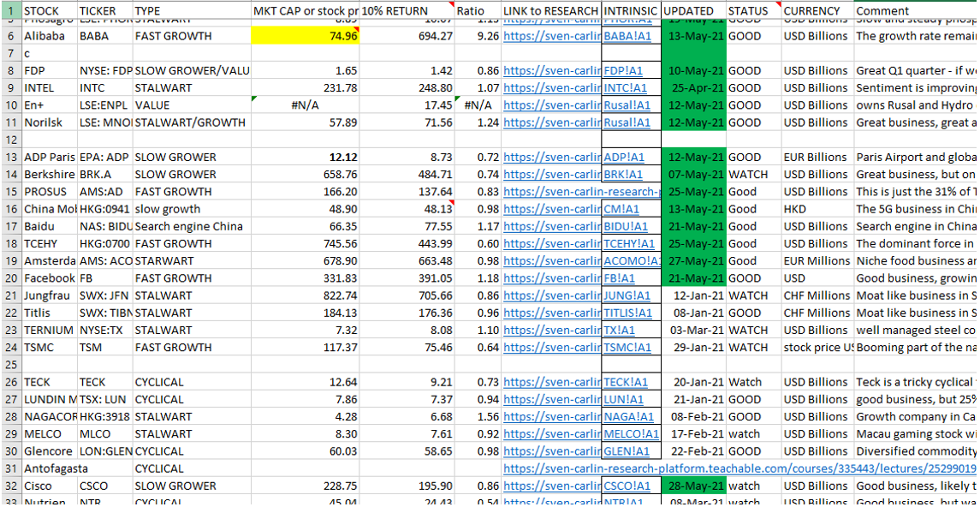Open the ACOMO!A1 sheet link
The width and height of the screenshot is (980, 507).
pyautogui.click(x=633, y=260)
